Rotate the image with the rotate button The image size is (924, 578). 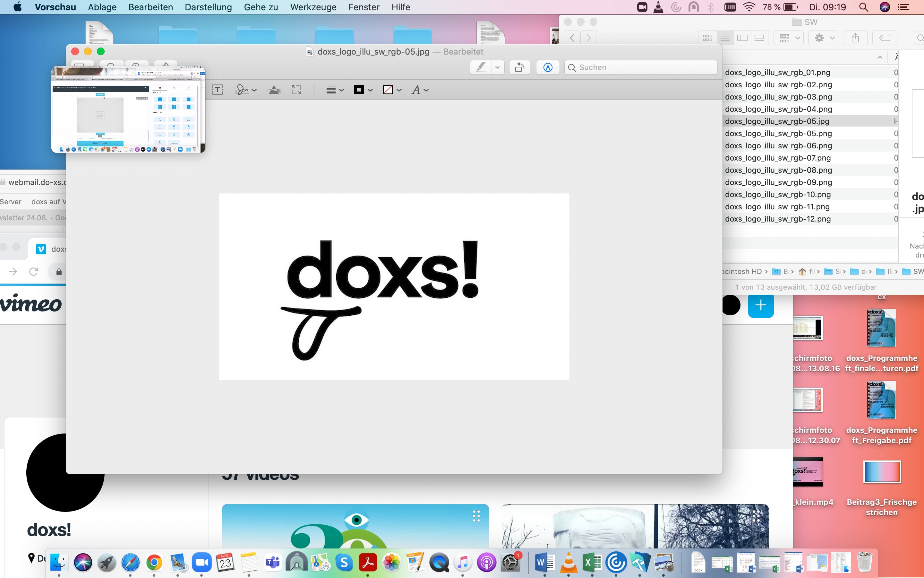(520, 68)
